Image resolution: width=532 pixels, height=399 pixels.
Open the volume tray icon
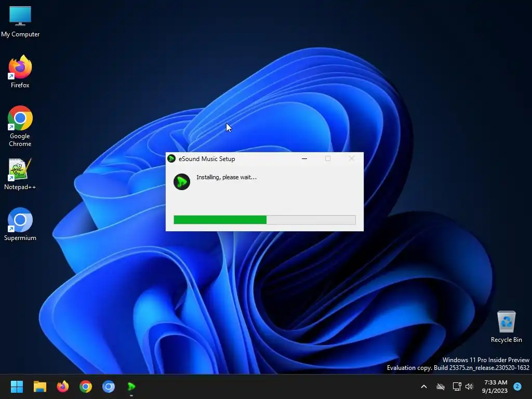(469, 387)
